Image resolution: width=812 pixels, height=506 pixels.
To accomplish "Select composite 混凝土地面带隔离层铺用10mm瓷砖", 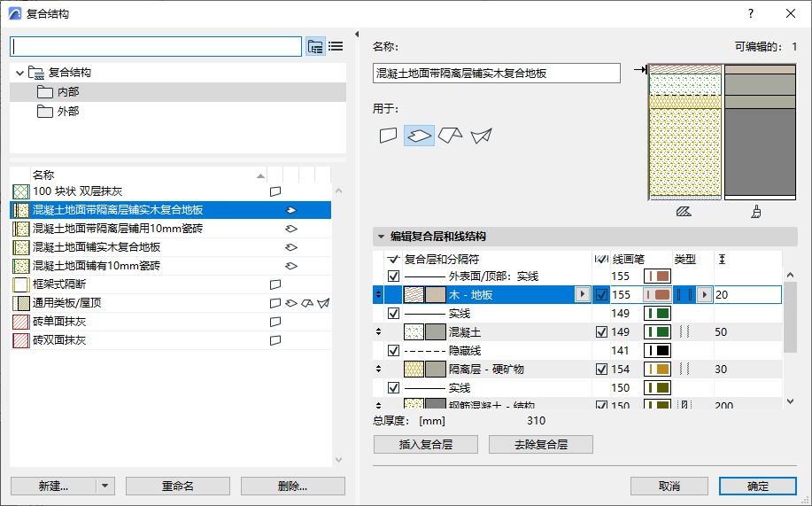I will (171, 229).
